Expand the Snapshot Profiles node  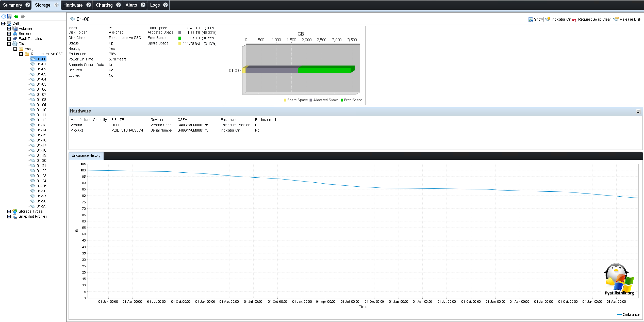click(9, 216)
